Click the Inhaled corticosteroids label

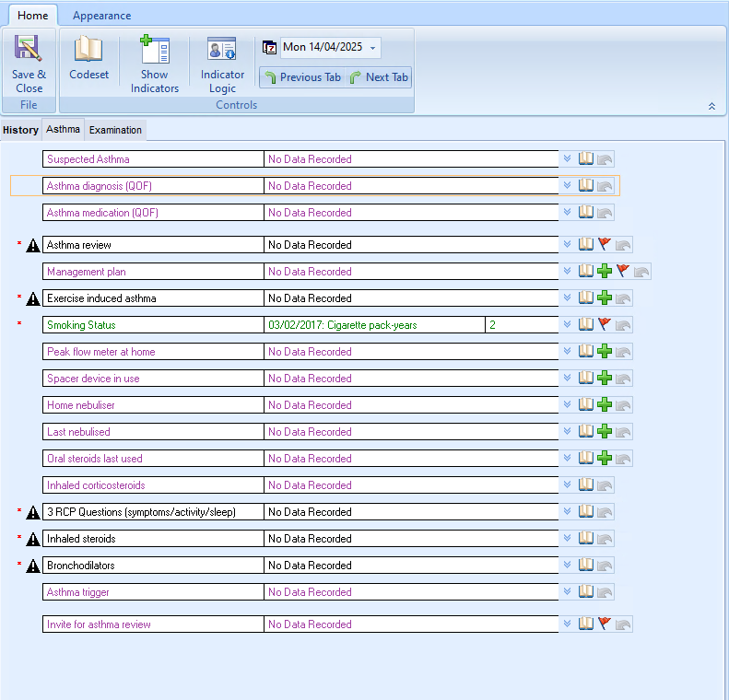tap(96, 485)
